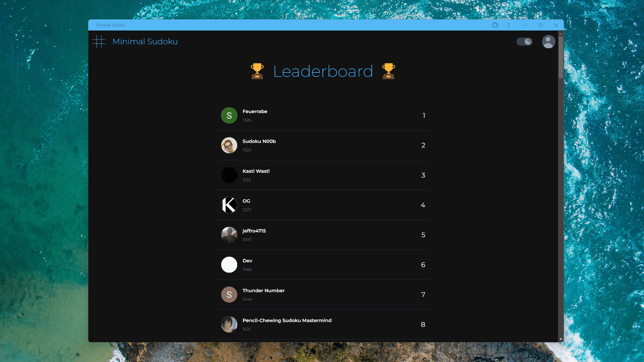The width and height of the screenshot is (644, 362).
Task: Select jeffro4715's profile photo
Action: coord(229,235)
